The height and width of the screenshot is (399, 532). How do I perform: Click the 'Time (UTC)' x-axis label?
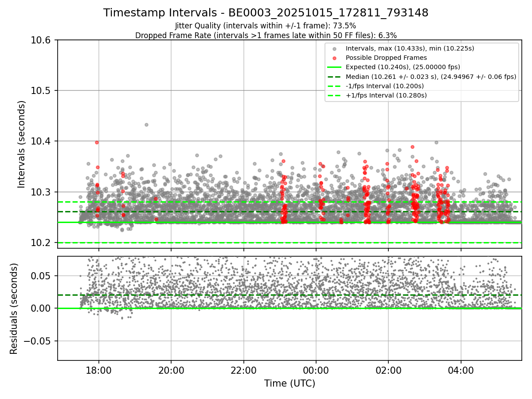click(x=289, y=383)
